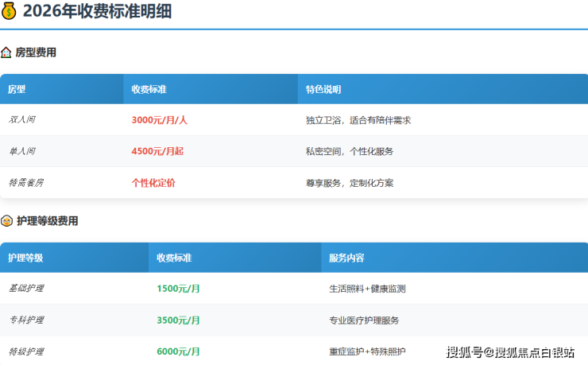Viewport: 588px width, 365px height.
Task: Click the 房型 column header
Action: pos(17,89)
